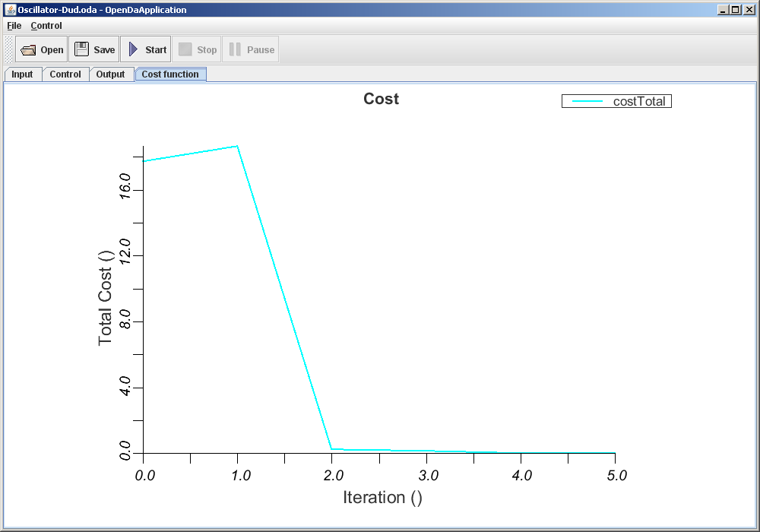The width and height of the screenshot is (760, 532).
Task: Switch to the Input tab
Action: click(22, 74)
